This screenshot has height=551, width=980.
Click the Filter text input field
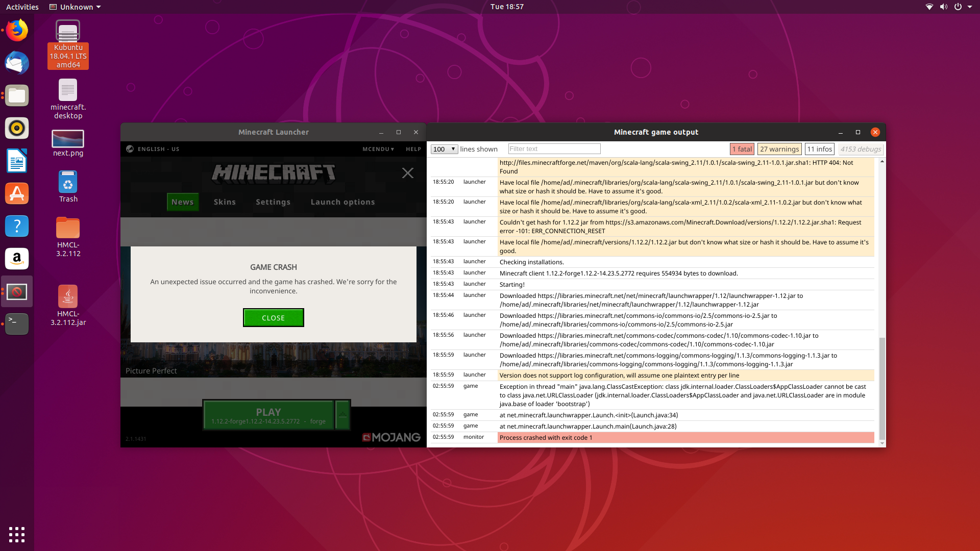click(554, 148)
